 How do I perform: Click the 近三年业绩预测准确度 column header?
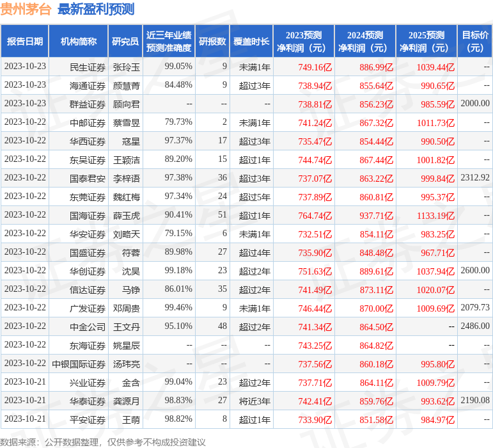[169, 41]
